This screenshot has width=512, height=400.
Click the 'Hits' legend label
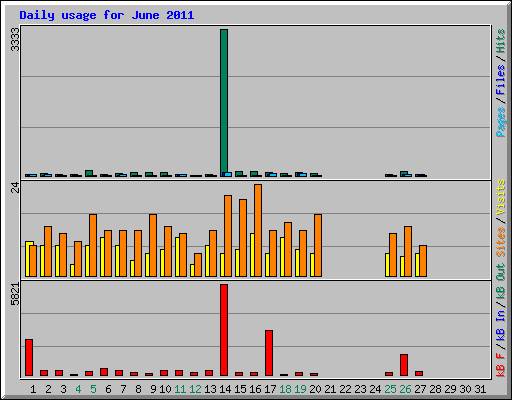(x=500, y=41)
